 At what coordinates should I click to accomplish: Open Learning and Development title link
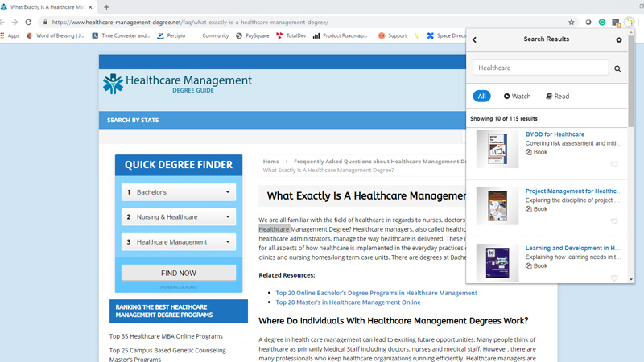[573, 248]
